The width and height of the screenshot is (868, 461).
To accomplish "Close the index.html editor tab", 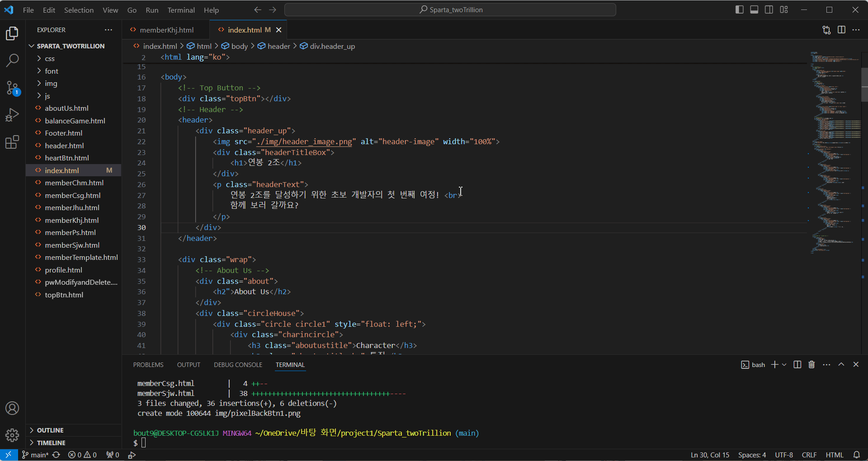I will [279, 30].
